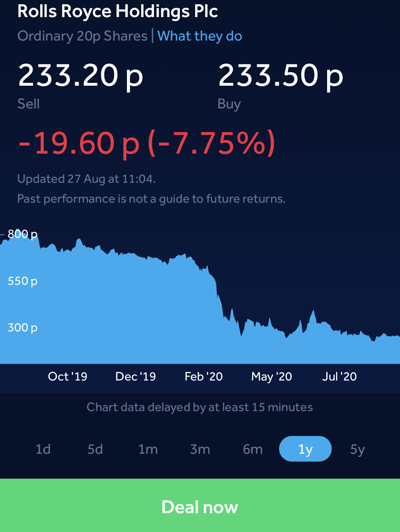
Task: Show the 1m price history
Action: (148, 449)
